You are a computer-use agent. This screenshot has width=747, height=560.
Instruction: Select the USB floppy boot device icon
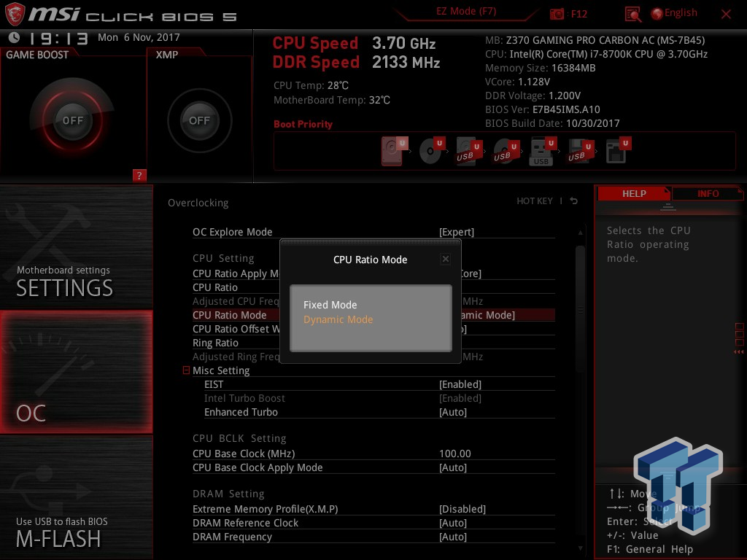pyautogui.click(x=580, y=151)
